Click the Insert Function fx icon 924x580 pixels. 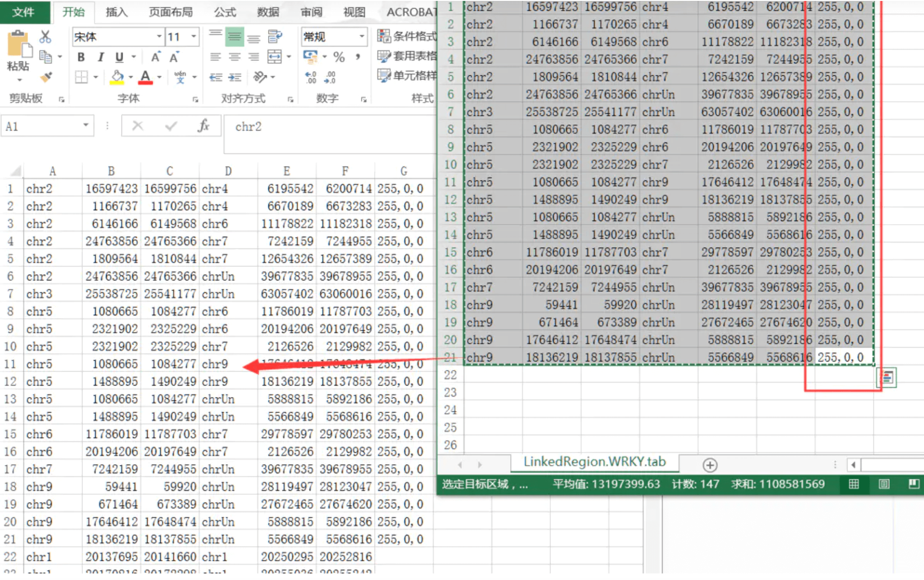click(203, 126)
